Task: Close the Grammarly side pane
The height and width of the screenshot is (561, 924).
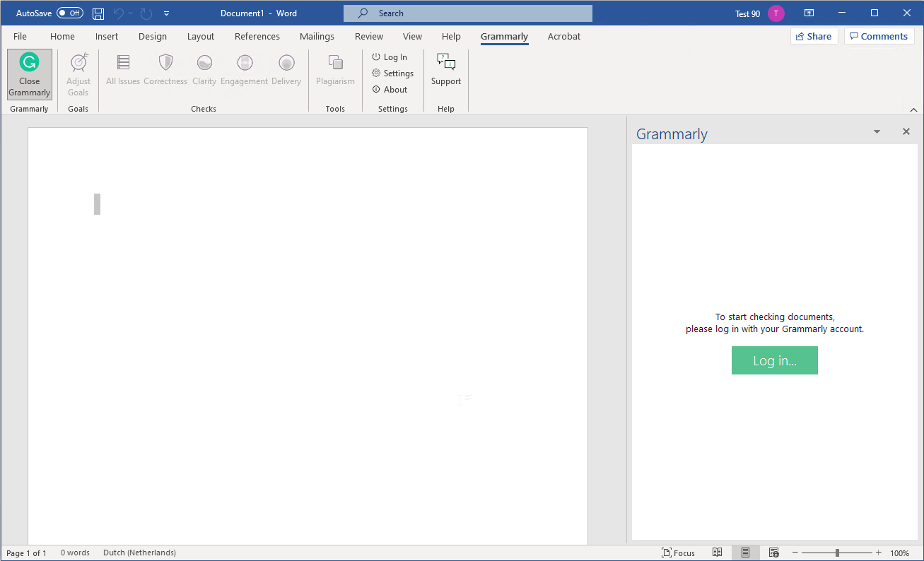Action: [906, 132]
